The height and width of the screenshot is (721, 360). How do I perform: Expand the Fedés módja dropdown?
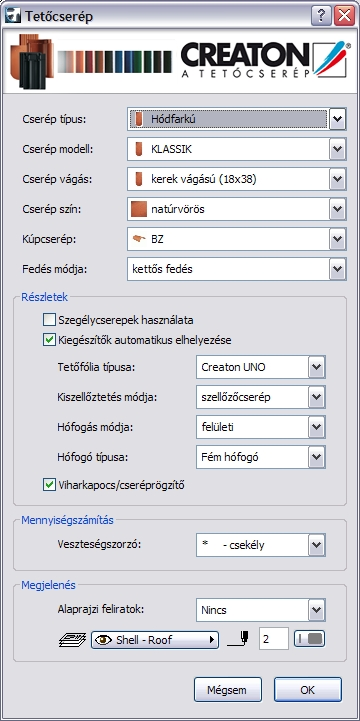[x=236, y=269]
